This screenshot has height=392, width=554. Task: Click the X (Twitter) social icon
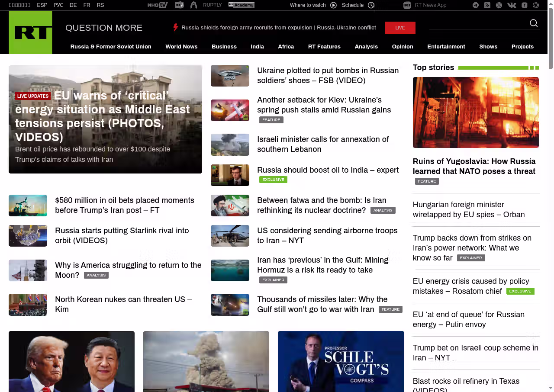(x=499, y=5)
